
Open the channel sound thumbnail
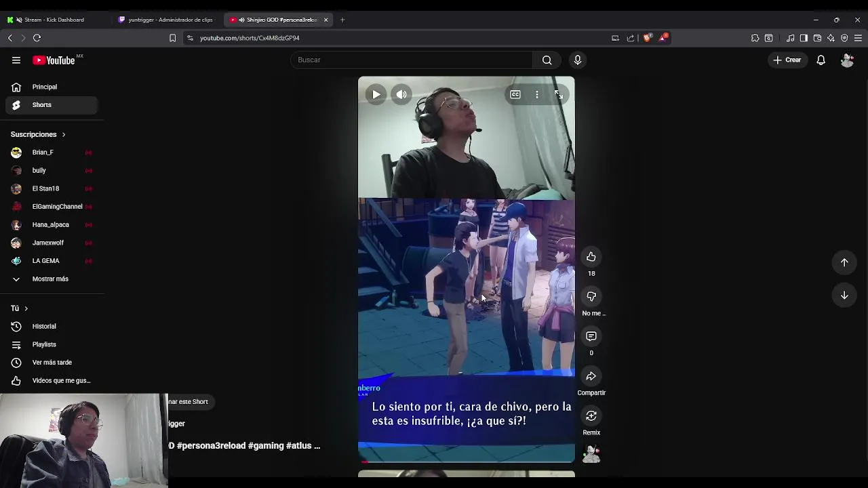click(x=591, y=453)
